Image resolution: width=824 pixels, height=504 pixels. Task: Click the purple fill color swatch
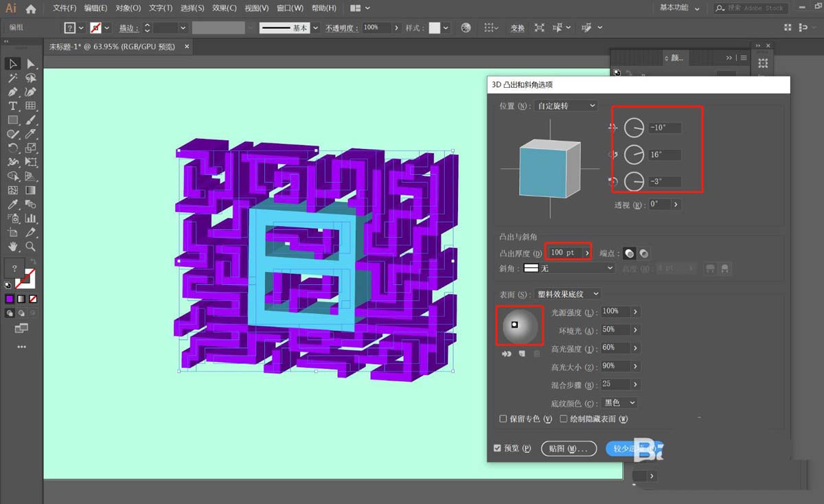[x=8, y=298]
